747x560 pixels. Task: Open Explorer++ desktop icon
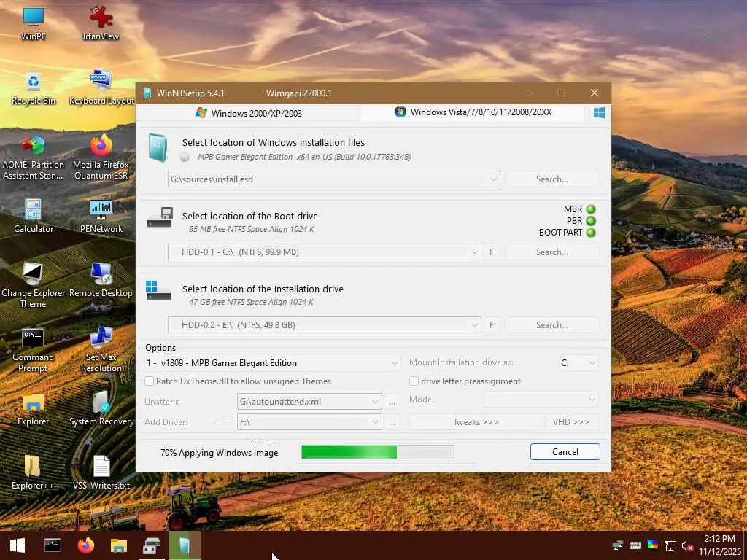click(32, 472)
